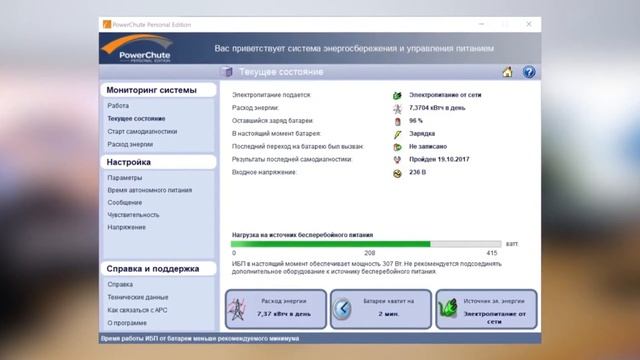Click the Расход энергии 7,37 кВтч card
The image size is (640, 360).
[276, 309]
